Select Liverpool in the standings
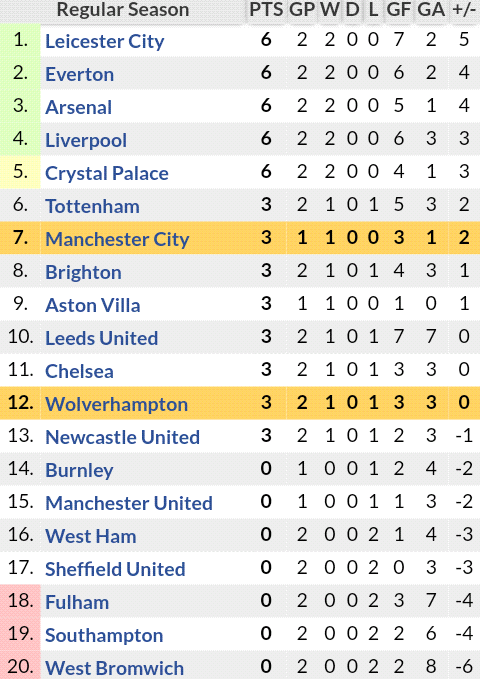This screenshot has width=480, height=679. (x=86, y=140)
